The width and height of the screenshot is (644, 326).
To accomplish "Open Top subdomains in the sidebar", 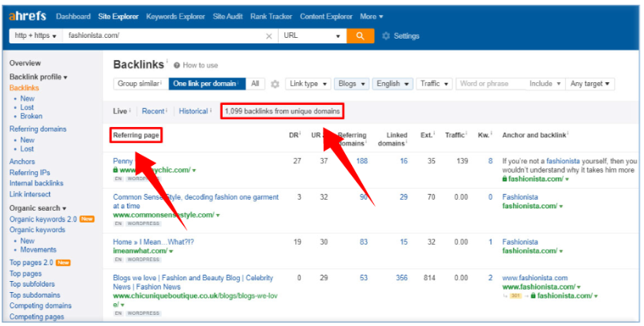I will (x=35, y=295).
